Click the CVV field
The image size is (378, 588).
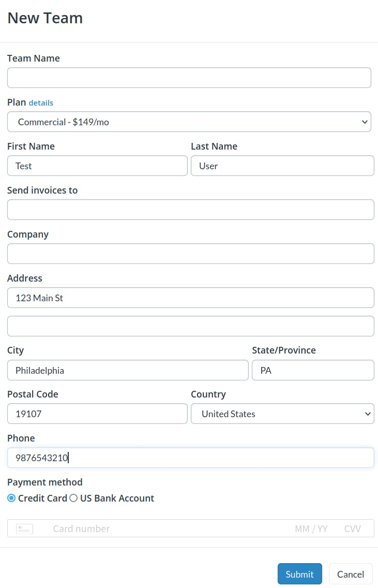click(x=352, y=528)
